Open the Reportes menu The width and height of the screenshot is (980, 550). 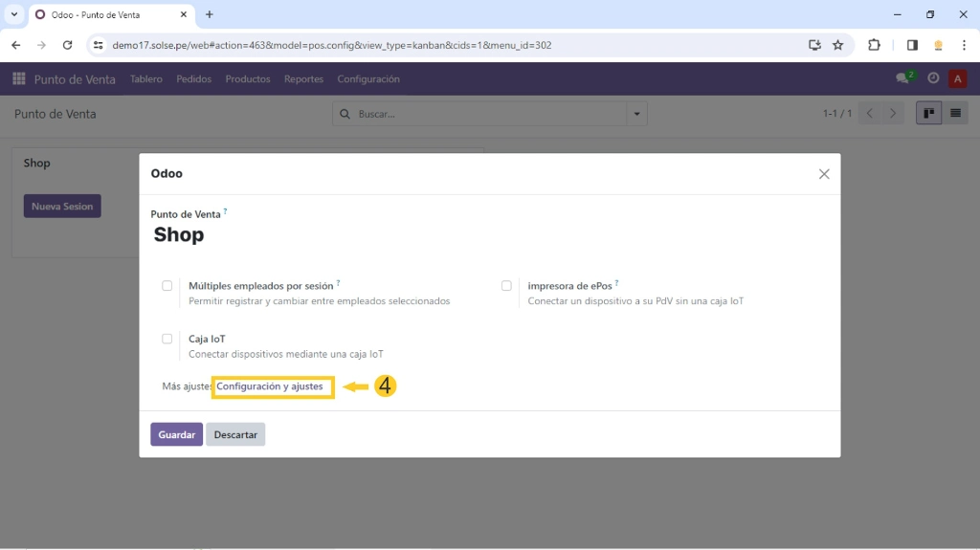[x=303, y=78]
